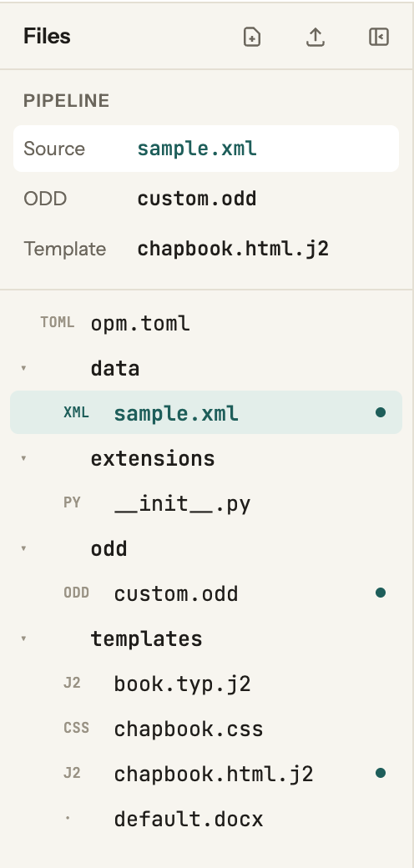Click the Source label in pipeline
The height and width of the screenshot is (868, 414).
(53, 149)
